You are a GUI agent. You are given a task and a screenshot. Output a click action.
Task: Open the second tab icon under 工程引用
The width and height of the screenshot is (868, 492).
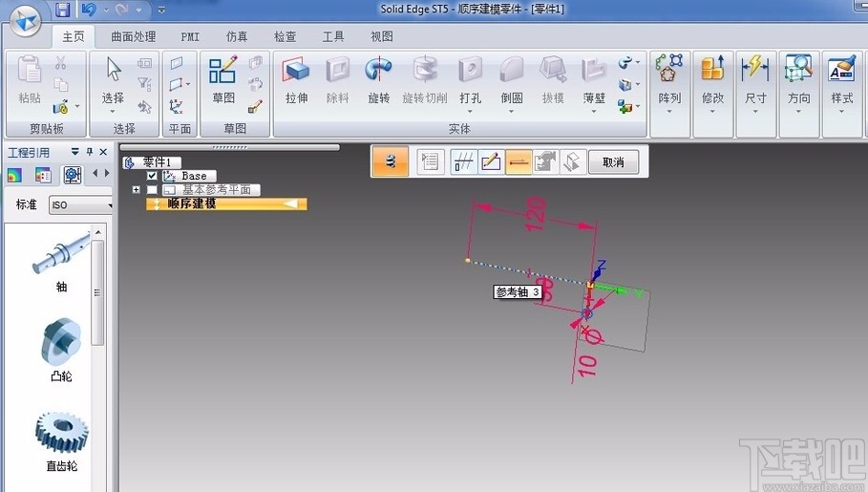point(43,176)
